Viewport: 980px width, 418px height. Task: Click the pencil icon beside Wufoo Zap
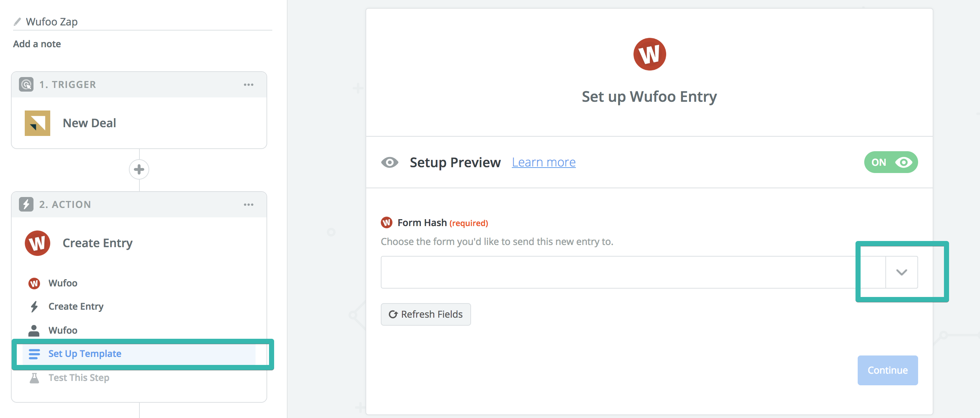coord(17,22)
